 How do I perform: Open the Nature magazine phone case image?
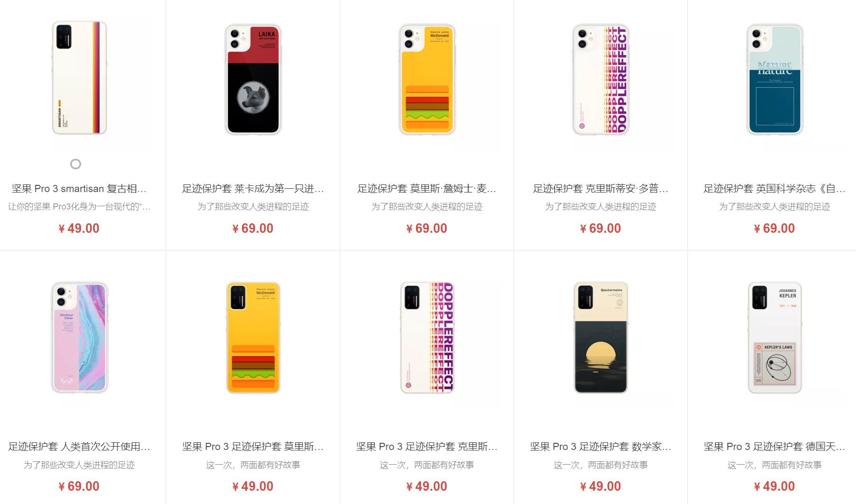[774, 79]
